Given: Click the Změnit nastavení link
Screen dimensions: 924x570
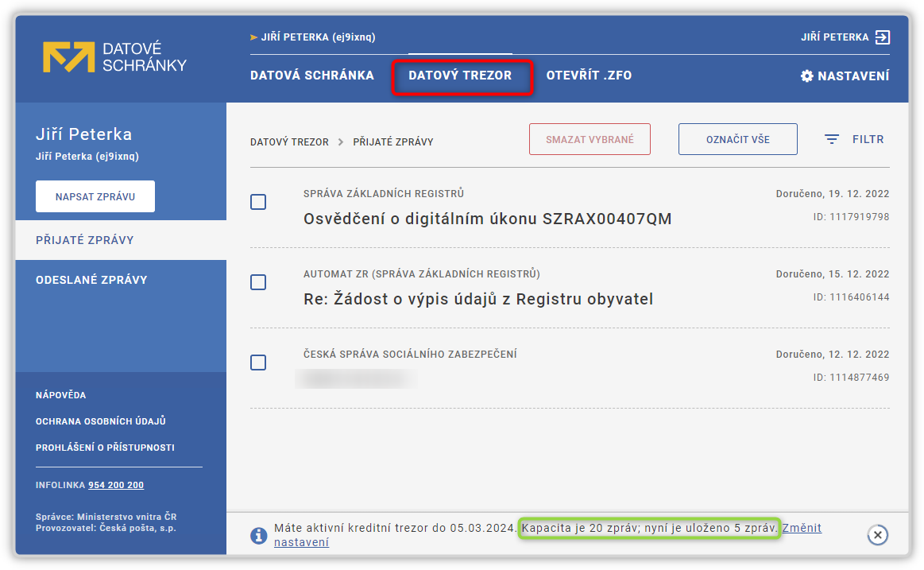Looking at the screenshot, I should pos(802,528).
